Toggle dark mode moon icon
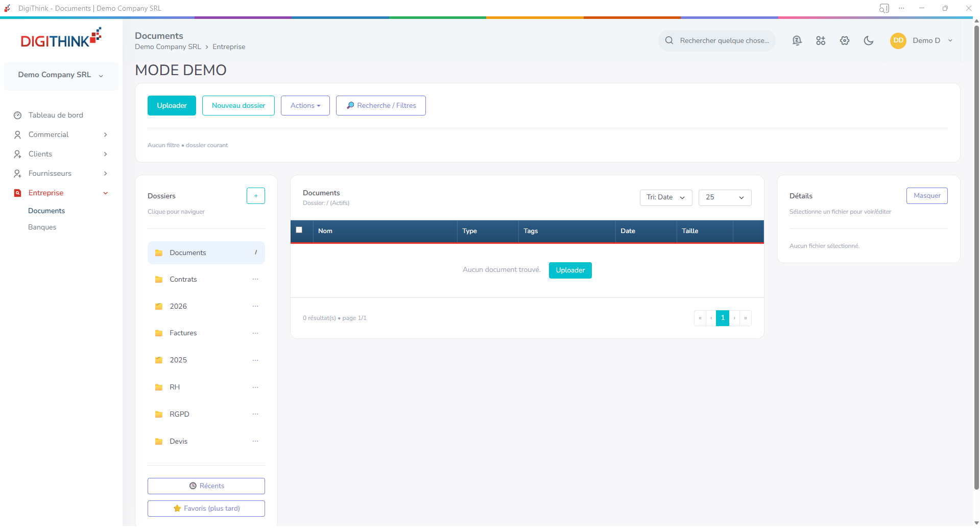 click(x=869, y=40)
